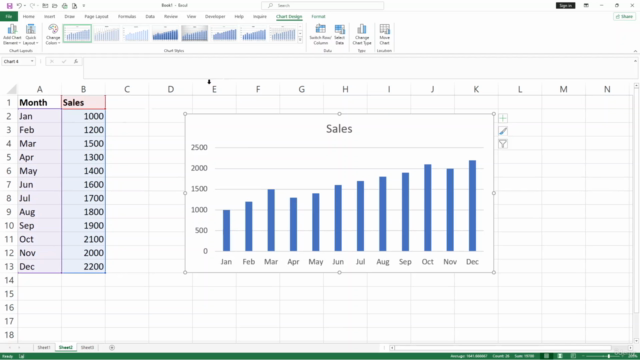Click the Move Chart button

point(384,35)
